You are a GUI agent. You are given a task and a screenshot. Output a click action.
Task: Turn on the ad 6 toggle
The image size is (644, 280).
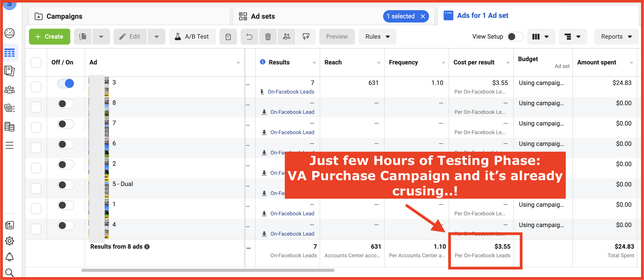pos(66,144)
